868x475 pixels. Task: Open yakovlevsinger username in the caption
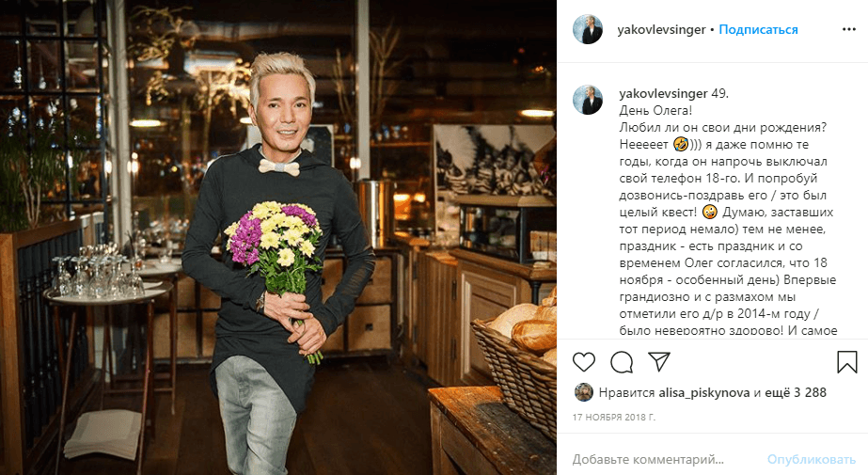pos(663,93)
